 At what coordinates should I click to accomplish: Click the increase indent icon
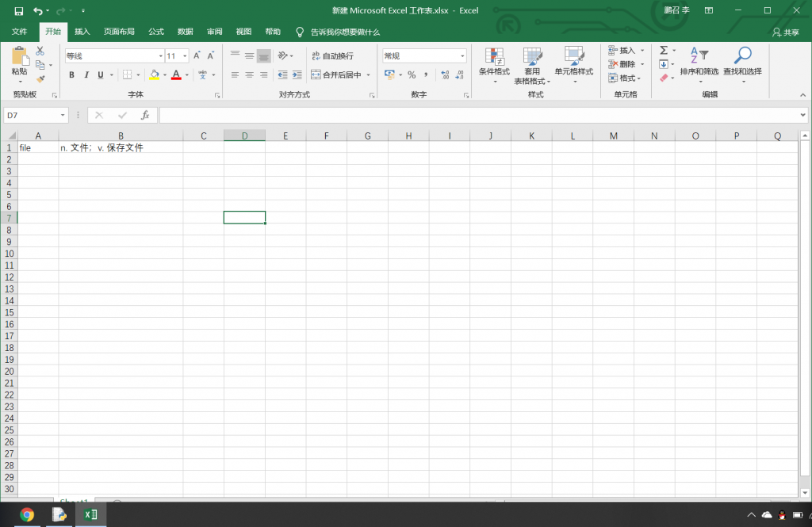297,75
